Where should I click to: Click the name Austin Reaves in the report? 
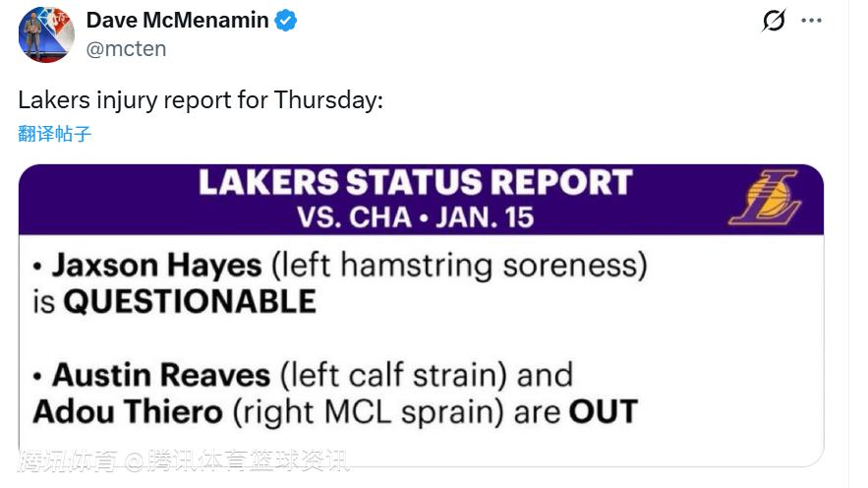pyautogui.click(x=161, y=375)
